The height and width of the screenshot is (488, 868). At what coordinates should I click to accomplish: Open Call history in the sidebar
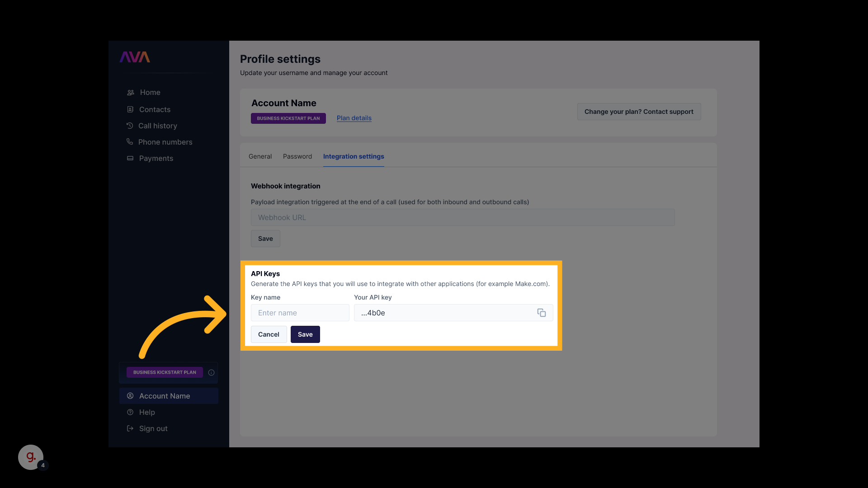pyautogui.click(x=157, y=126)
